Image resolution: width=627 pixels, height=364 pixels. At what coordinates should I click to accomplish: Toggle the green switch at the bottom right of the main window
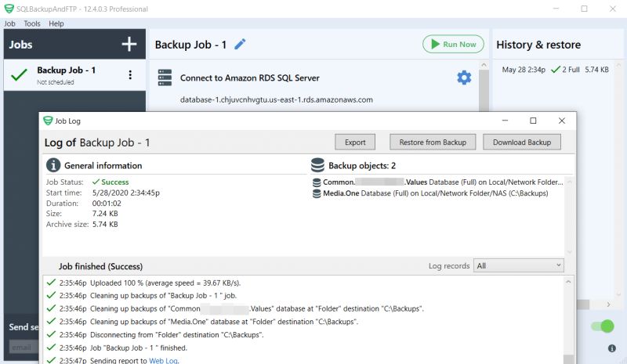pos(603,326)
